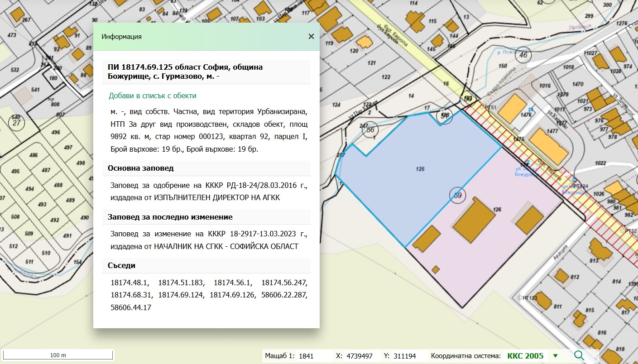
Task: Click the magnifier search icon in bottom bar
Action: click(580, 356)
